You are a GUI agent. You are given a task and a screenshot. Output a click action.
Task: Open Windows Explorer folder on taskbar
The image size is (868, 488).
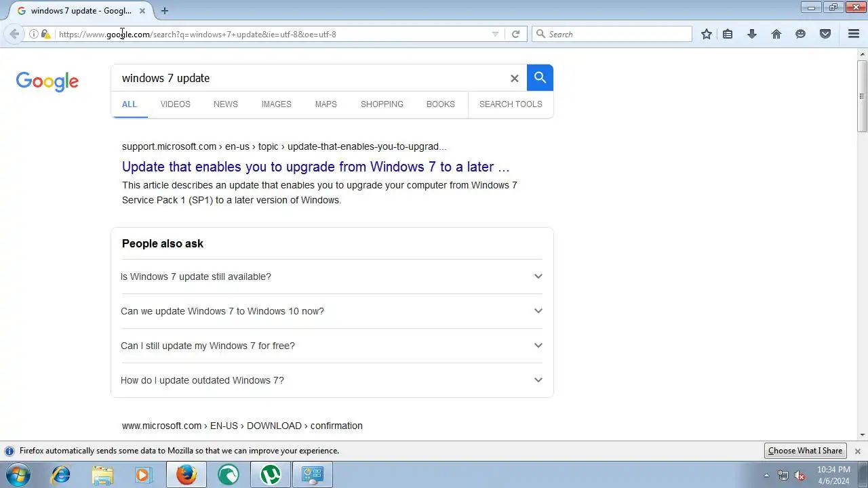(x=102, y=474)
